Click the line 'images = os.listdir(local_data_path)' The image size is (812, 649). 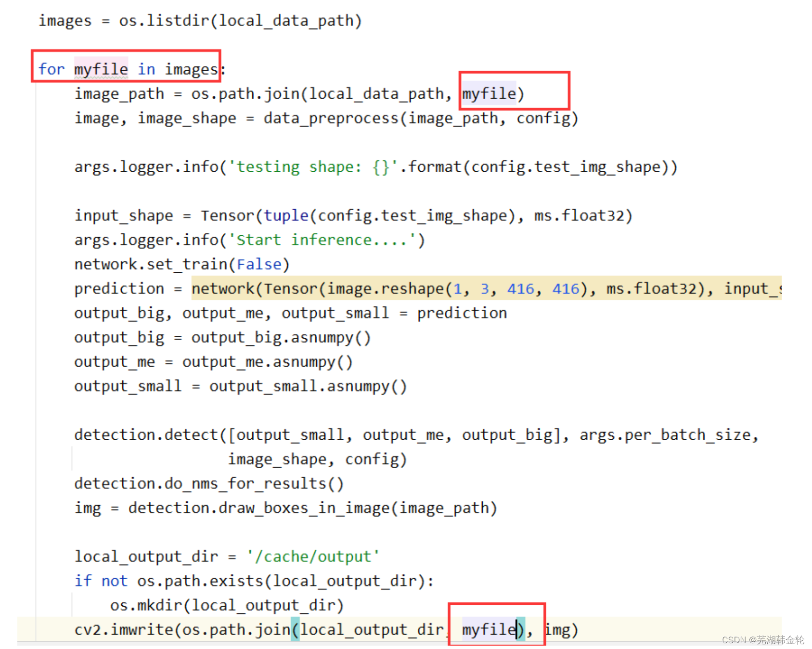(200, 21)
